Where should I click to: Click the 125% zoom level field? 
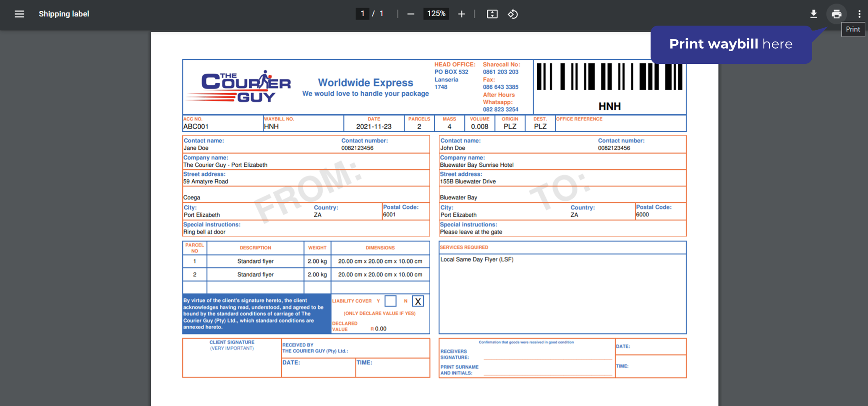pos(436,14)
